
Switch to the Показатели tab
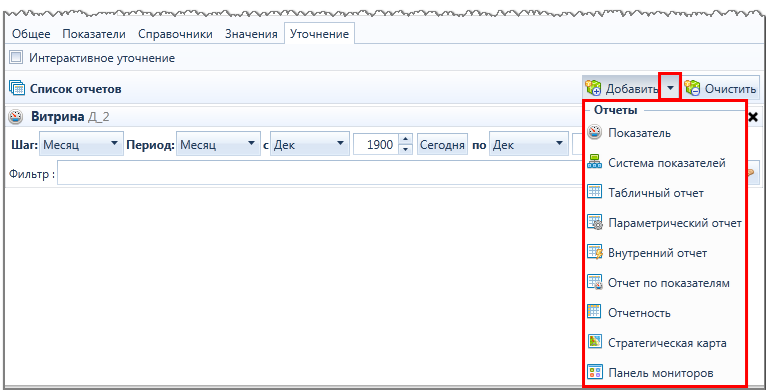[x=94, y=34]
